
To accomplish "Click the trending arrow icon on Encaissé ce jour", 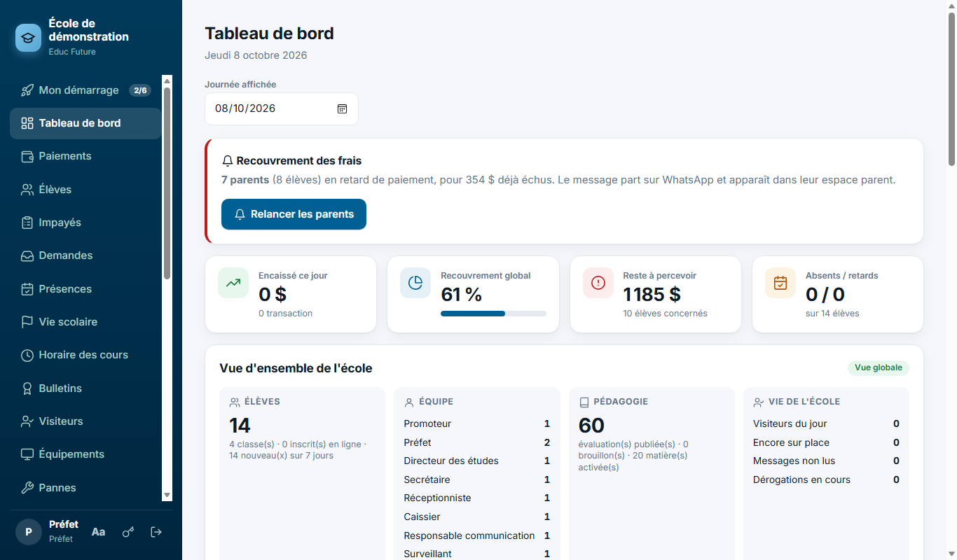I will (x=233, y=283).
